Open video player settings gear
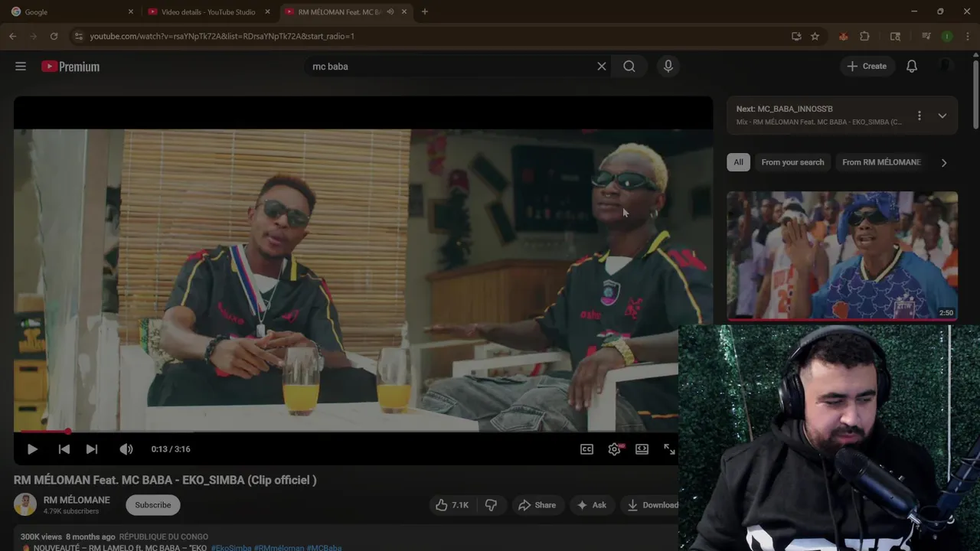 tap(615, 449)
